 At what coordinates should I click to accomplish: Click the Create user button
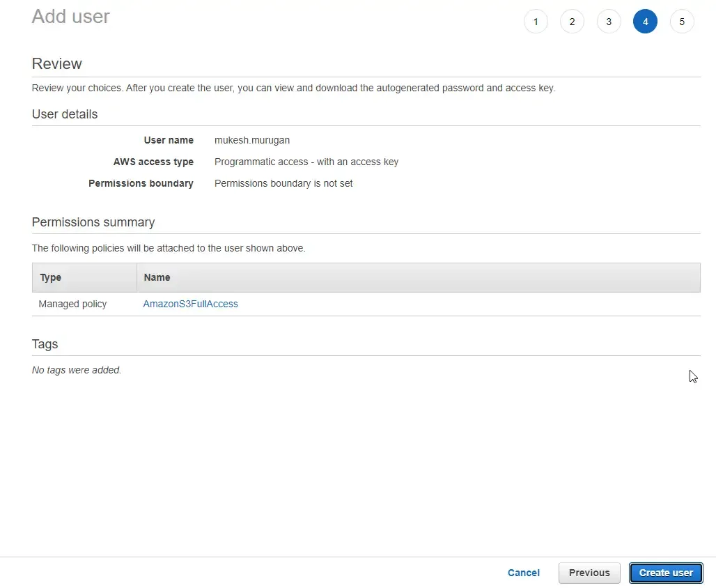tap(666, 573)
